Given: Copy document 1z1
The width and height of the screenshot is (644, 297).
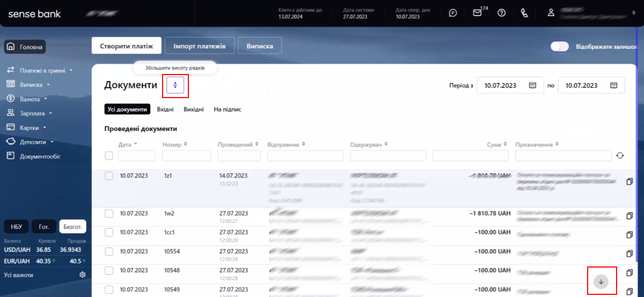Looking at the screenshot, I should [x=630, y=182].
